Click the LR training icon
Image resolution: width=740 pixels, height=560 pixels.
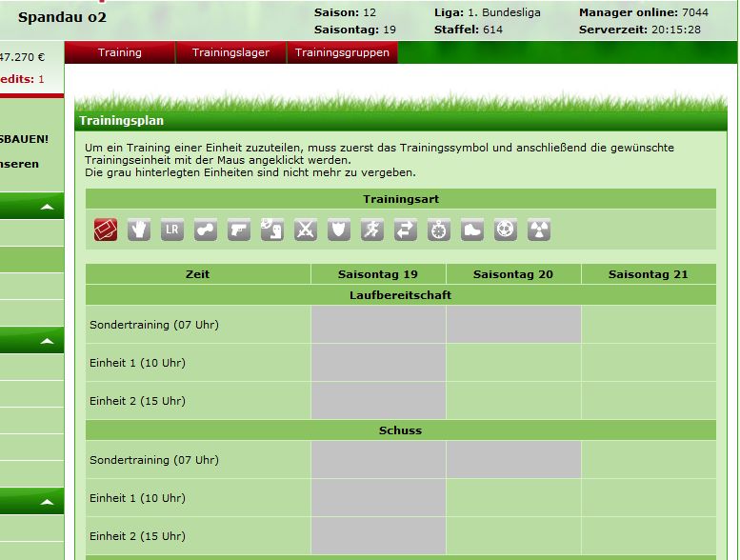pyautogui.click(x=172, y=230)
